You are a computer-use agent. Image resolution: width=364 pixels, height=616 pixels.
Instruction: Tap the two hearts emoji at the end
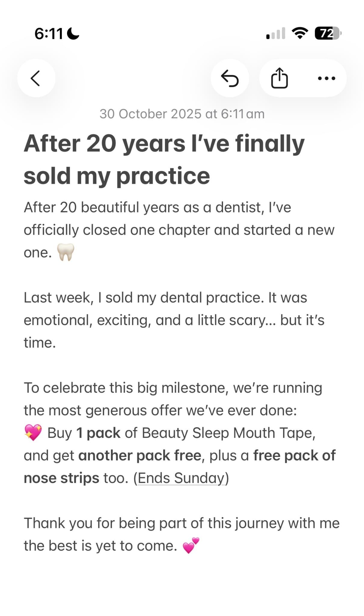tap(191, 546)
